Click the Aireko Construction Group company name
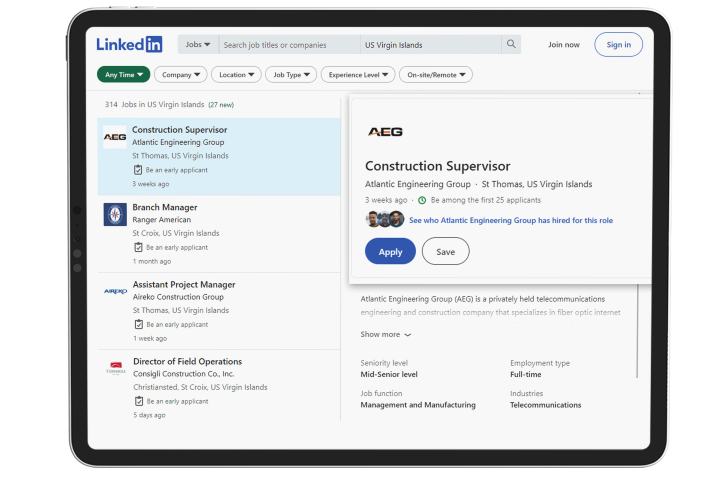The width and height of the screenshot is (713, 480). pyautogui.click(x=178, y=297)
